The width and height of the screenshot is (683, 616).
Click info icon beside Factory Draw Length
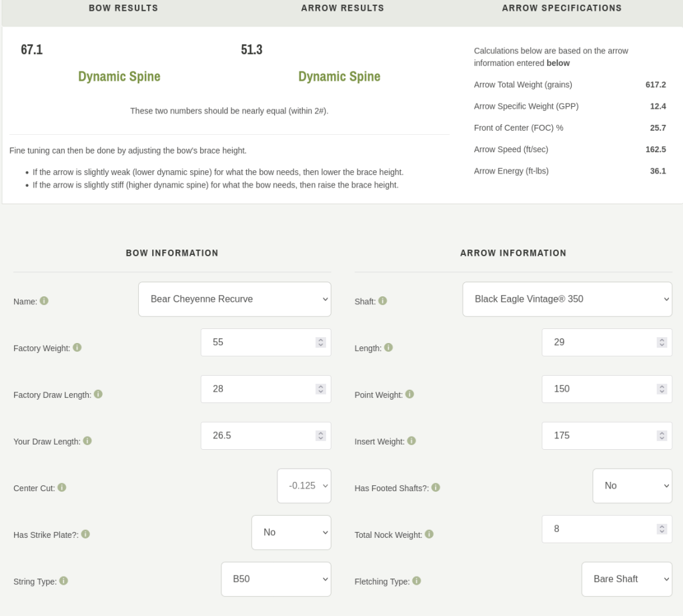click(x=98, y=394)
